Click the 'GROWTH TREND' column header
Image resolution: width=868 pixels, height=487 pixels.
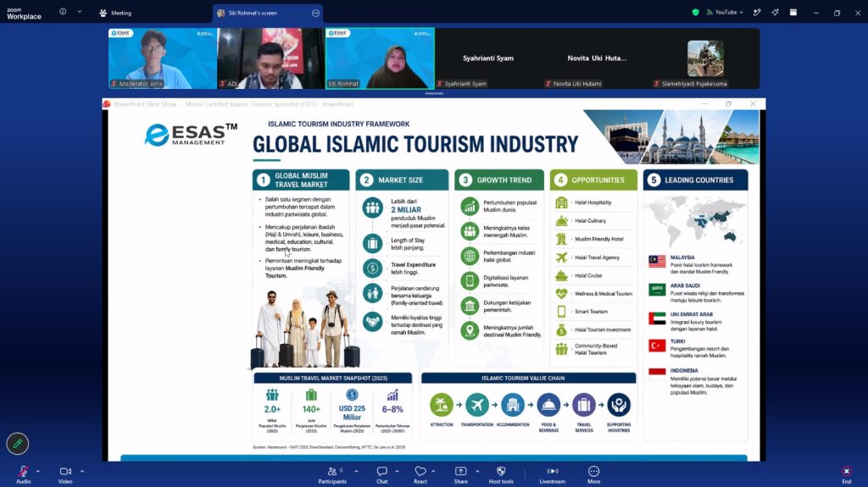(x=499, y=180)
